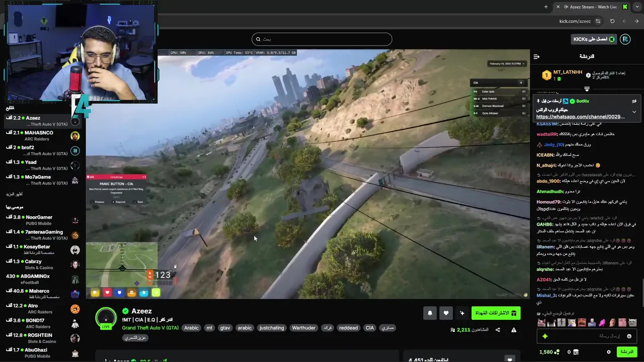
Task: Click the chat username wadtaiRR
Action: pos(547,134)
